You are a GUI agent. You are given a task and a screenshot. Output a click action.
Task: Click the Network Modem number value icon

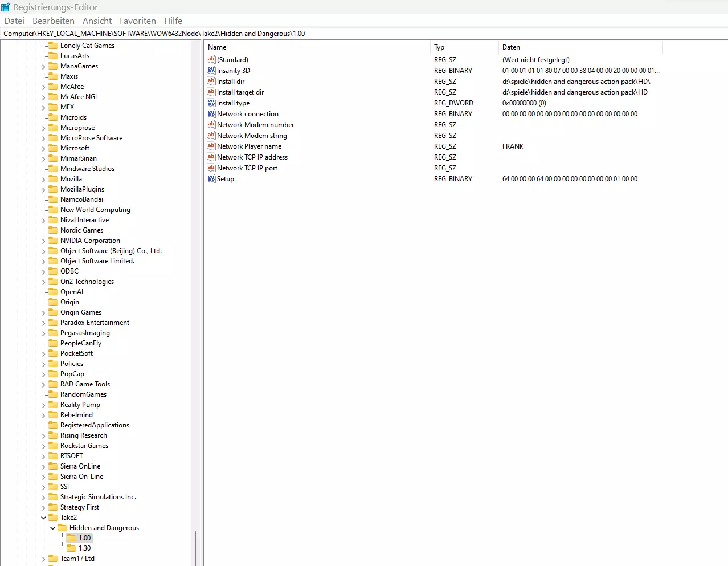click(x=211, y=124)
